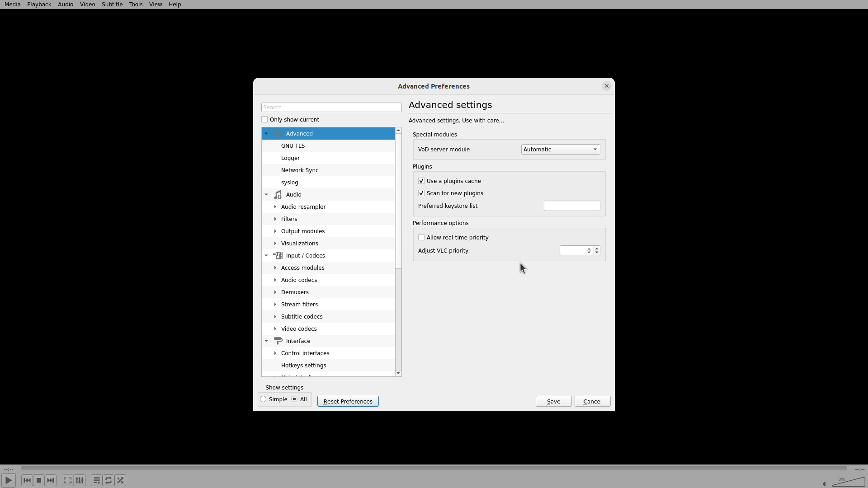The width and height of the screenshot is (868, 488).
Task: Uncheck Use a plugins cache
Action: coord(421,181)
